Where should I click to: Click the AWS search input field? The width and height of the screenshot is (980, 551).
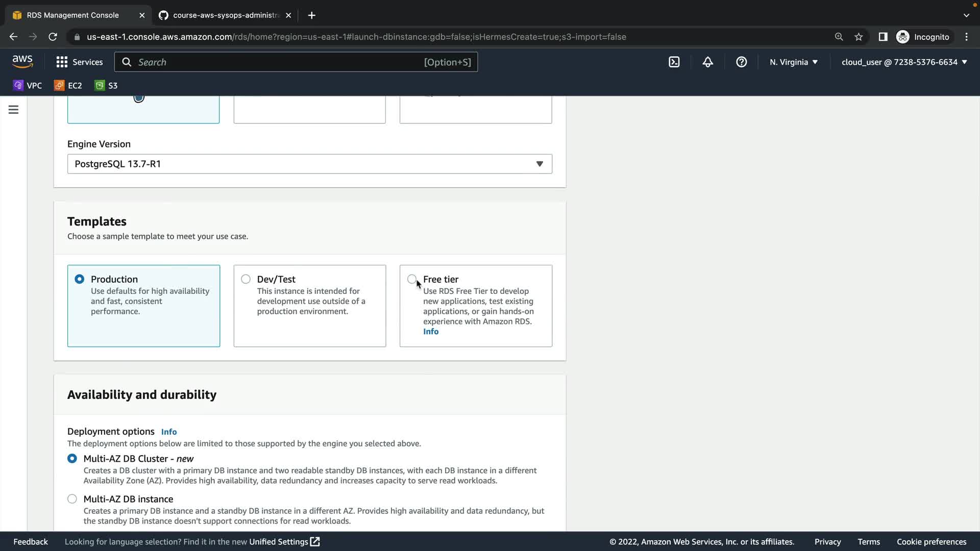coord(278,62)
